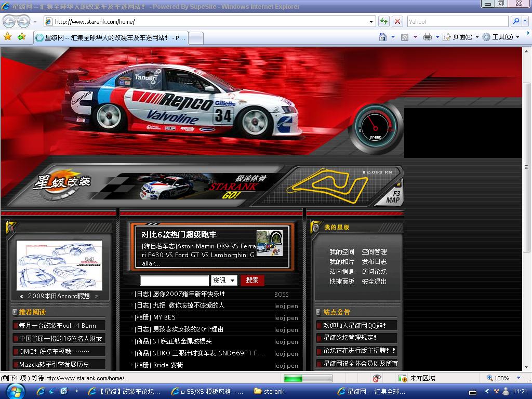This screenshot has width=532, height=399.
Task: Click the vertical scrollbar thumb
Action: pos(527,167)
